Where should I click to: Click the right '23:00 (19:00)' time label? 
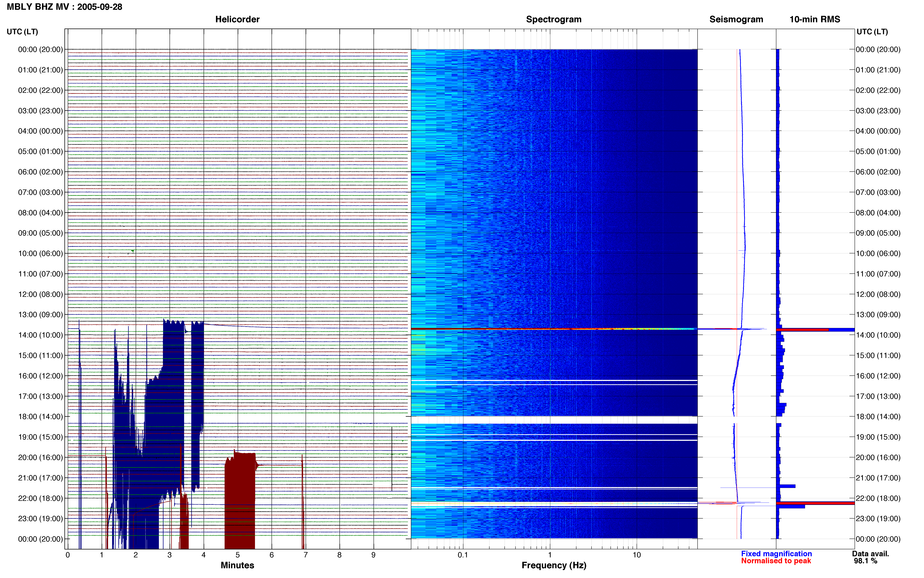click(x=878, y=518)
